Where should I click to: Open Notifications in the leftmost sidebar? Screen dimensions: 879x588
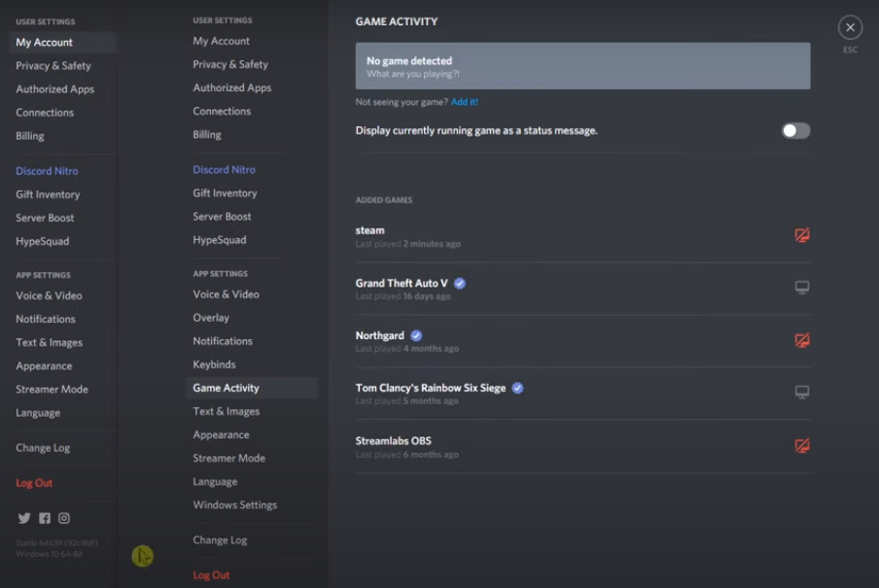46,319
